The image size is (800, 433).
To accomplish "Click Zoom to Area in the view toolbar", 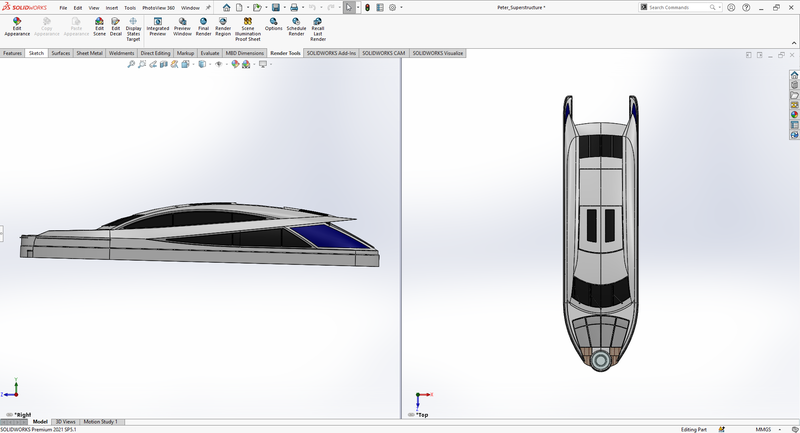I will click(x=142, y=64).
